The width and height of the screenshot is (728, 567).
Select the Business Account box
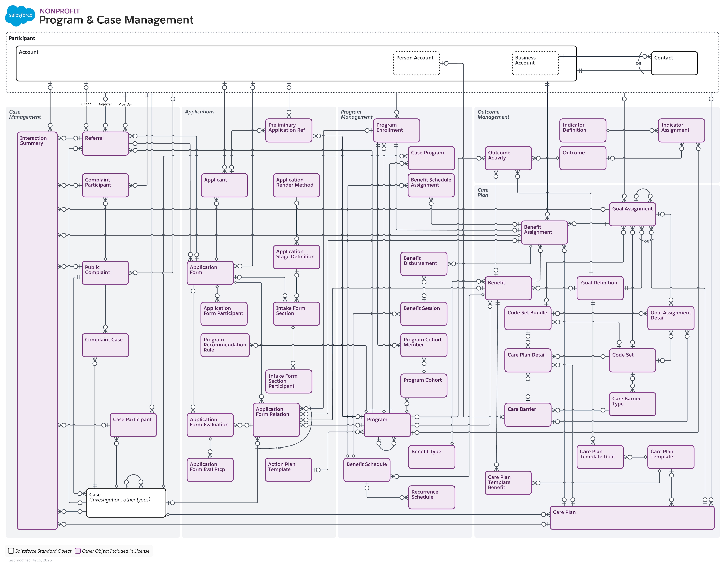[535, 63]
